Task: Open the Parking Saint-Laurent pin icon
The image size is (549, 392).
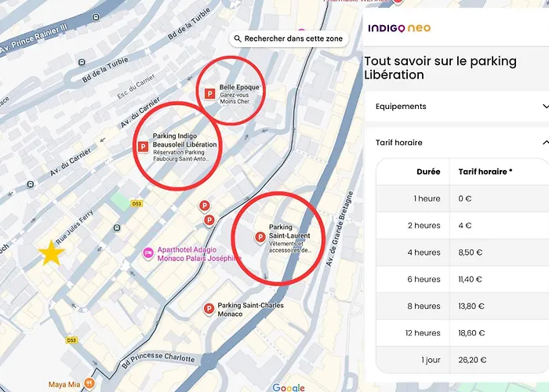Action: click(260, 238)
